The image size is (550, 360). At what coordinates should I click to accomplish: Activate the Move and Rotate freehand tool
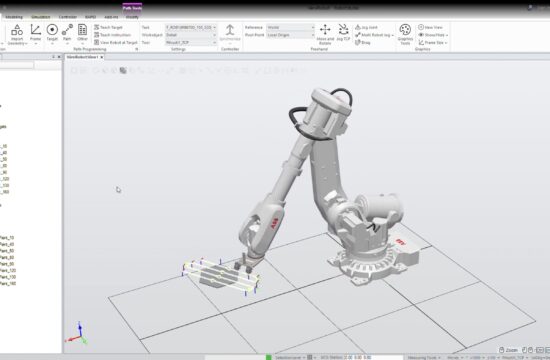[325, 34]
